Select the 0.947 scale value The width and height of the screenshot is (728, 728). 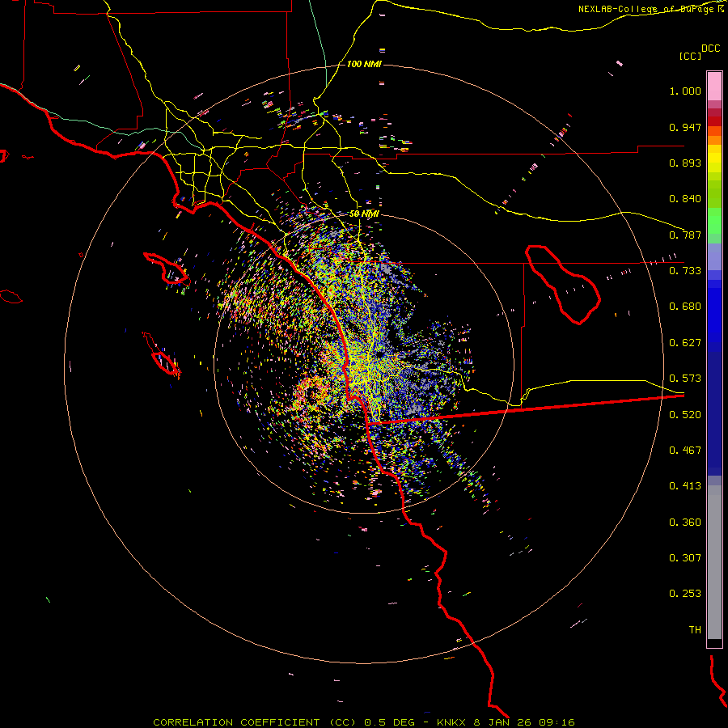click(x=685, y=127)
